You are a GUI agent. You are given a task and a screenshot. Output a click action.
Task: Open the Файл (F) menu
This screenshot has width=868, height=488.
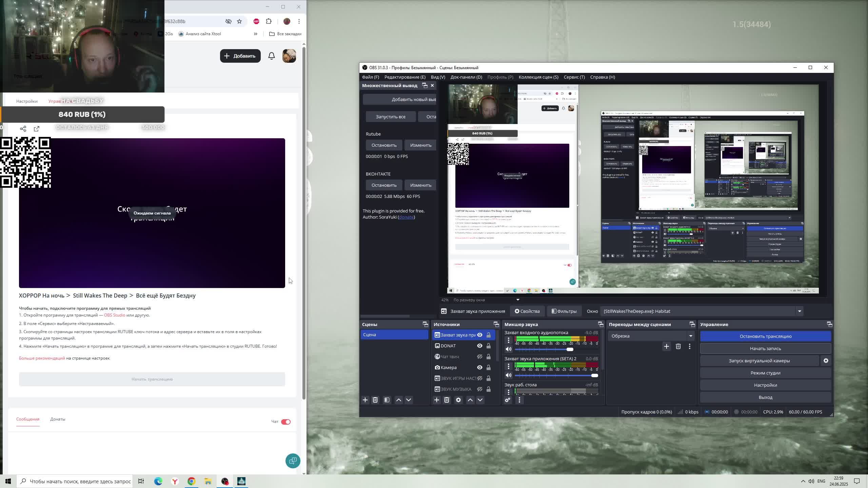click(x=371, y=77)
